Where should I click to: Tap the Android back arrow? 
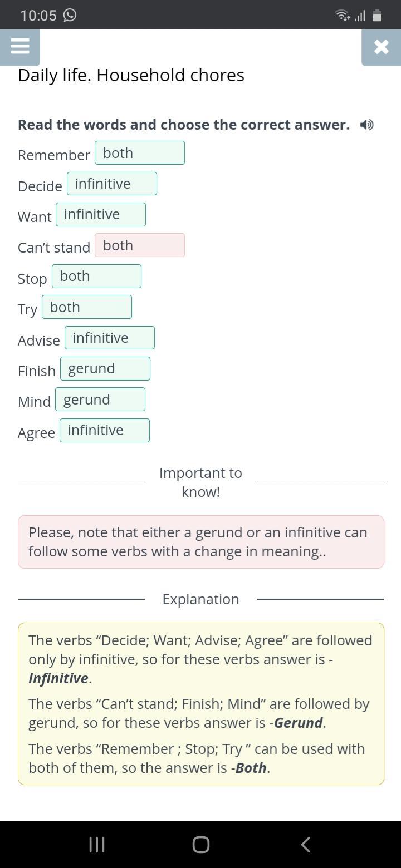point(305,845)
